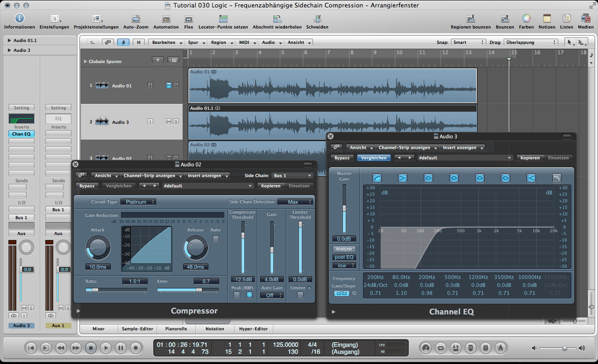Switch to the Pianorolle tab
Screen dimensions: 598x364
176,329
